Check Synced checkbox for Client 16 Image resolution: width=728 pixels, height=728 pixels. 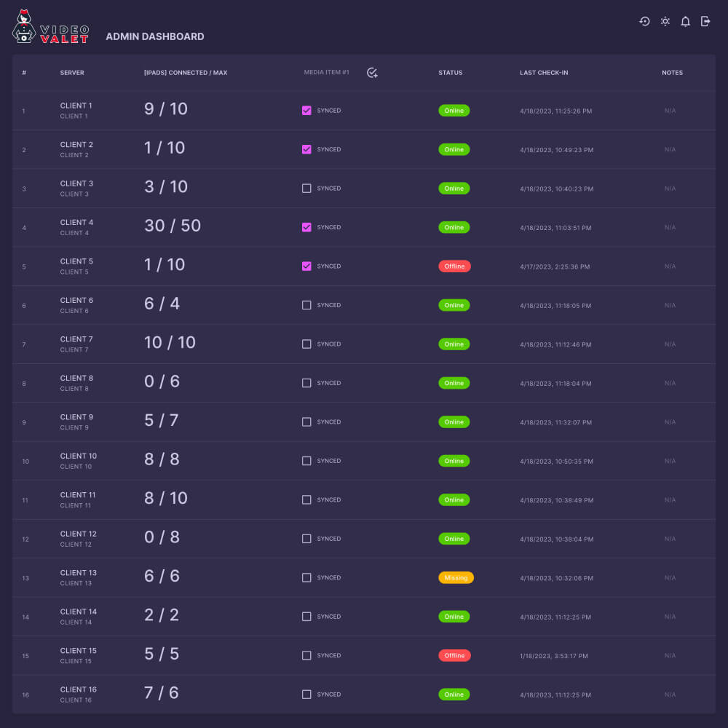click(306, 695)
